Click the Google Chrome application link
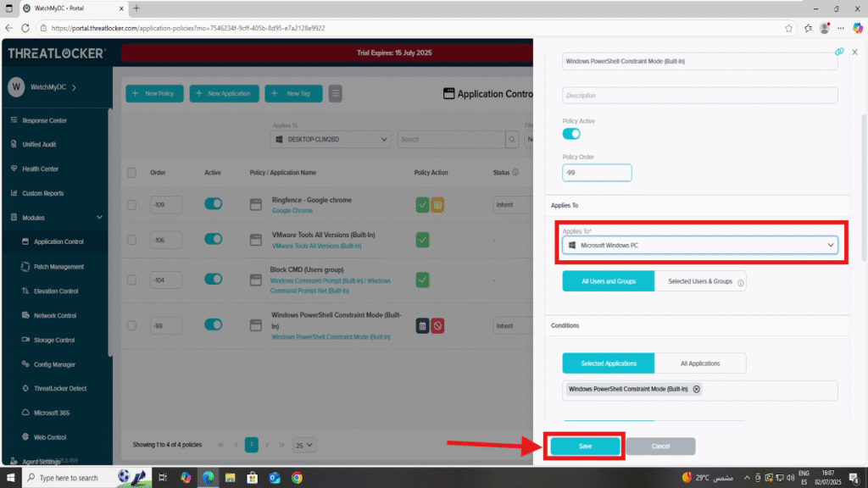The height and width of the screenshot is (488, 868). (292, 211)
